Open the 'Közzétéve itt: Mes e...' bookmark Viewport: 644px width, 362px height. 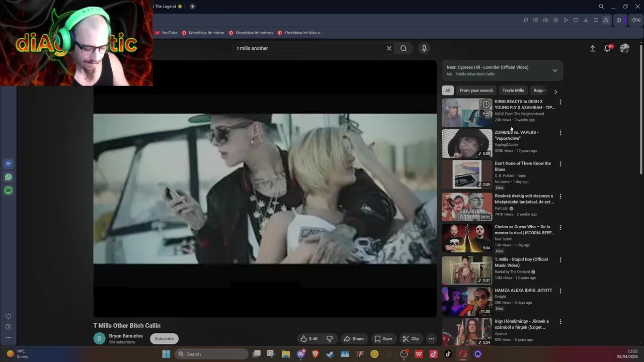point(300,33)
